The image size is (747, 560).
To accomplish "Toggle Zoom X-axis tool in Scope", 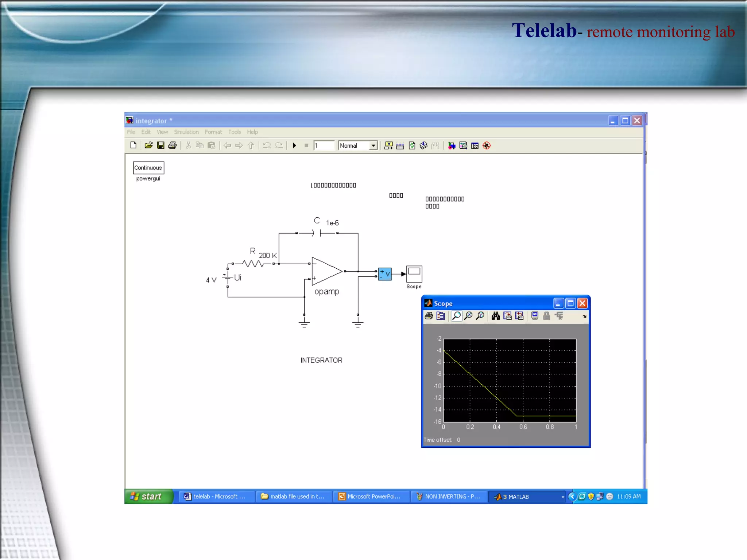I will (x=468, y=316).
